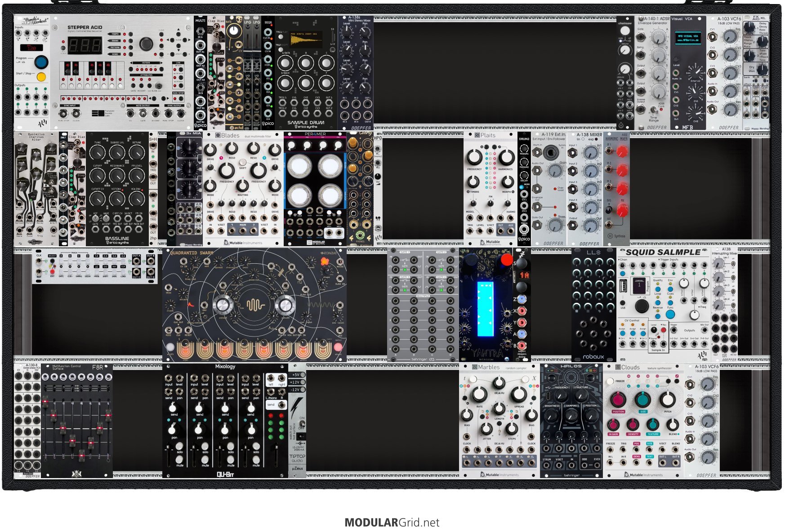
Task: Click the three-digit LED display on Stepper Acid
Action: pos(85,45)
